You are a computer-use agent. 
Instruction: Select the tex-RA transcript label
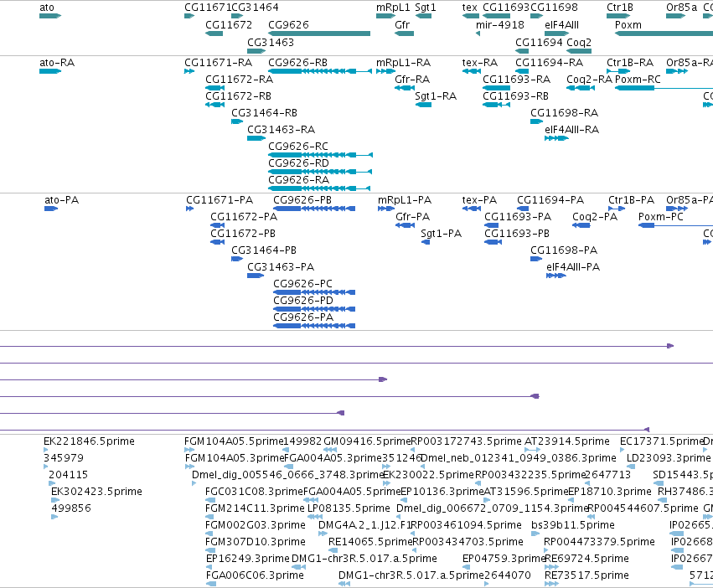[x=480, y=62]
